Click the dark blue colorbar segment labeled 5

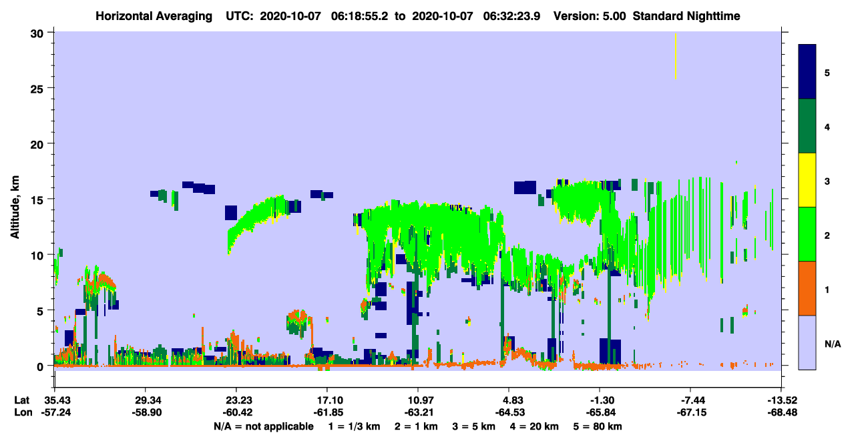[807, 72]
